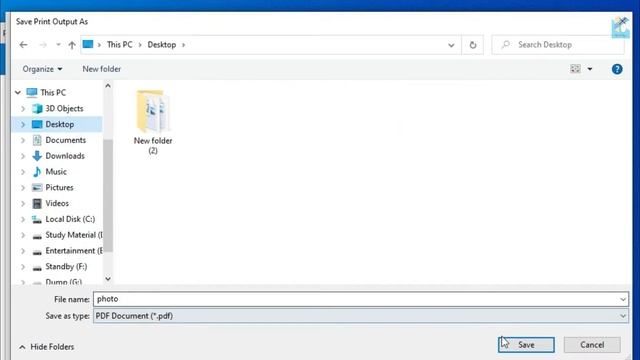Go up one folder level arrow
This screenshot has height=360, width=640.
72,45
